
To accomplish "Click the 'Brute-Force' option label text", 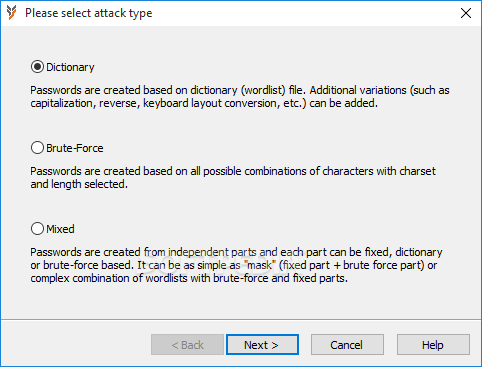I will coord(75,148).
